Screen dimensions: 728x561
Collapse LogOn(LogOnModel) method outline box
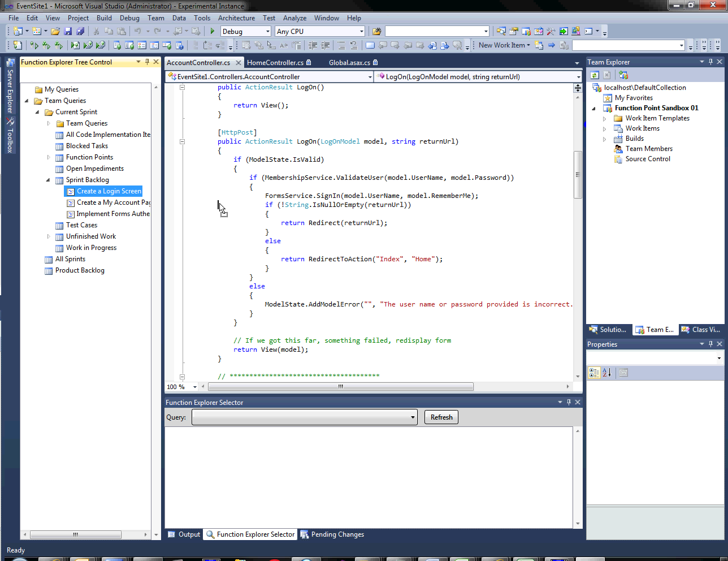coord(182,141)
